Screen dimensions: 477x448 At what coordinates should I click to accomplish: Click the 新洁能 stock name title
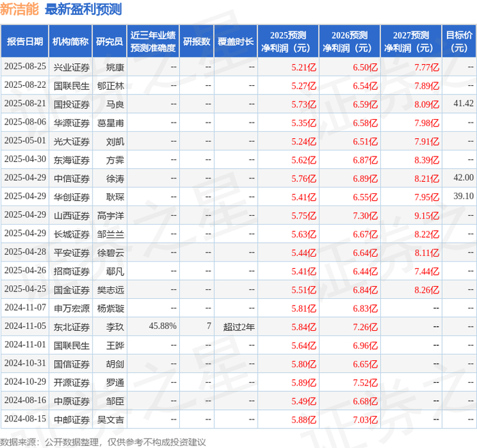pos(20,9)
